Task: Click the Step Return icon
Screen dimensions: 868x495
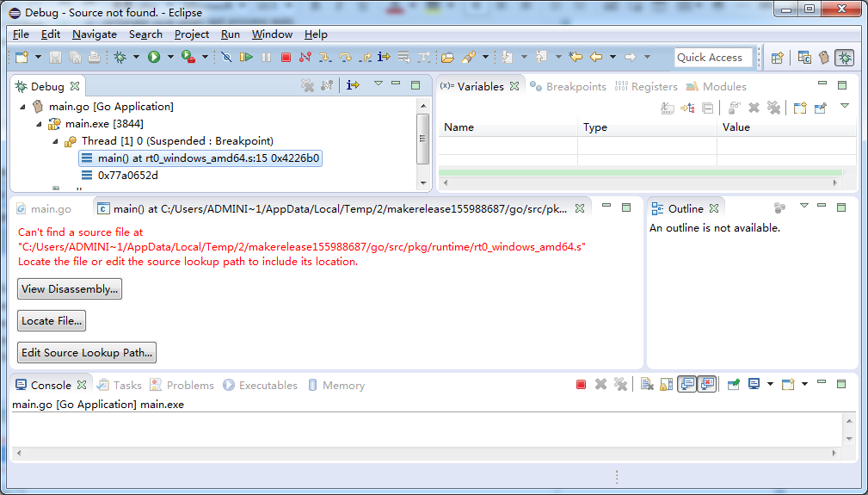Action: pos(365,57)
